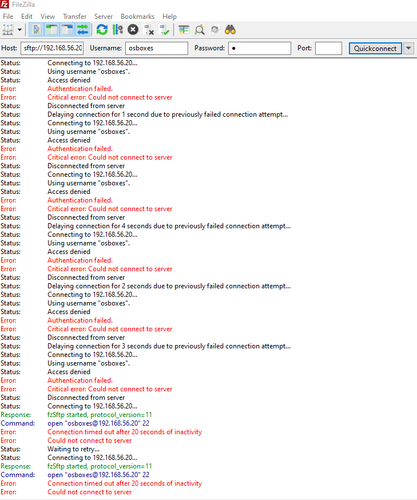Open the Site Manager
Viewport: 417px width, 500px height.
click(8, 30)
